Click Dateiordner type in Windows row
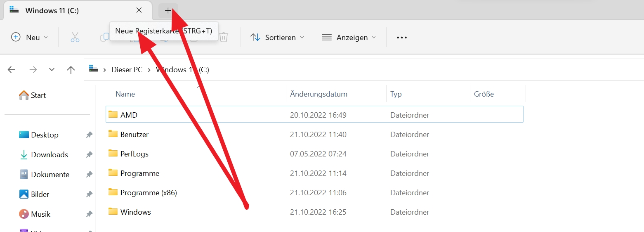The image size is (644, 232). click(x=410, y=212)
